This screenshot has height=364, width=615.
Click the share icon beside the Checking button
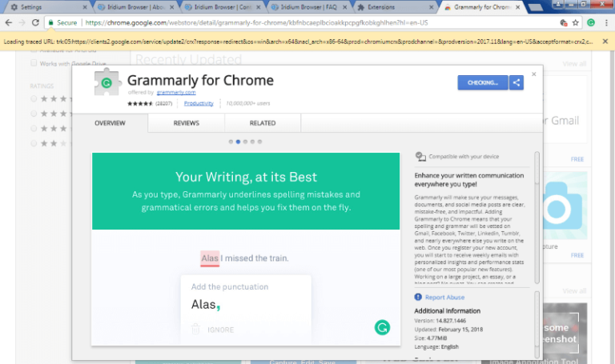[x=517, y=82]
